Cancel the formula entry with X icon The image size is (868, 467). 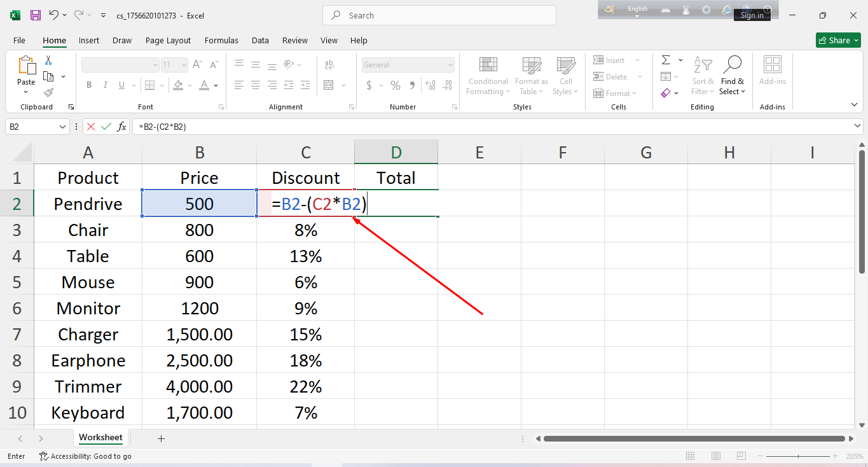91,127
